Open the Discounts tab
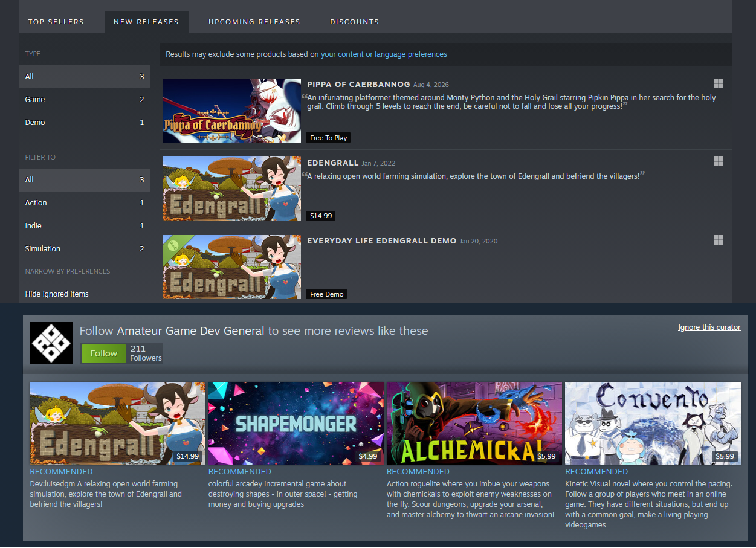The image size is (756, 548). [x=355, y=22]
